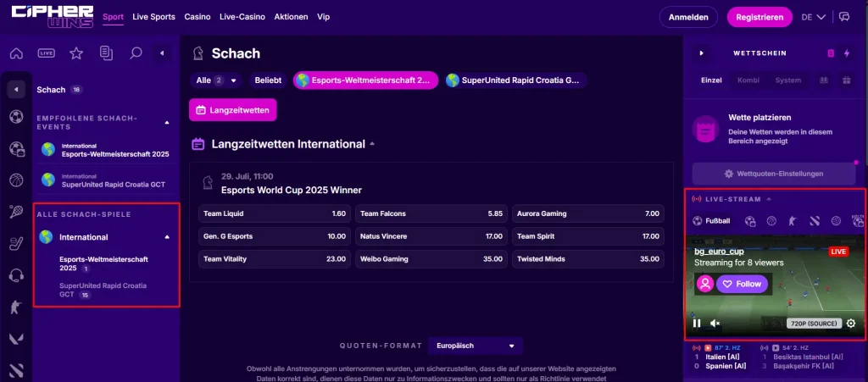Go to home via house icon
This screenshot has height=382, width=868.
[x=17, y=53]
